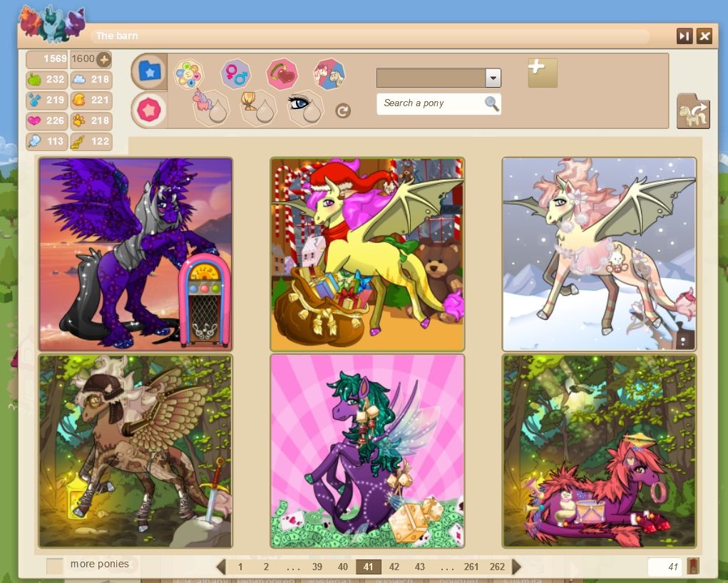Choose eye color filter with eye icon
Image resolution: width=728 pixels, height=583 pixels.
305,108
